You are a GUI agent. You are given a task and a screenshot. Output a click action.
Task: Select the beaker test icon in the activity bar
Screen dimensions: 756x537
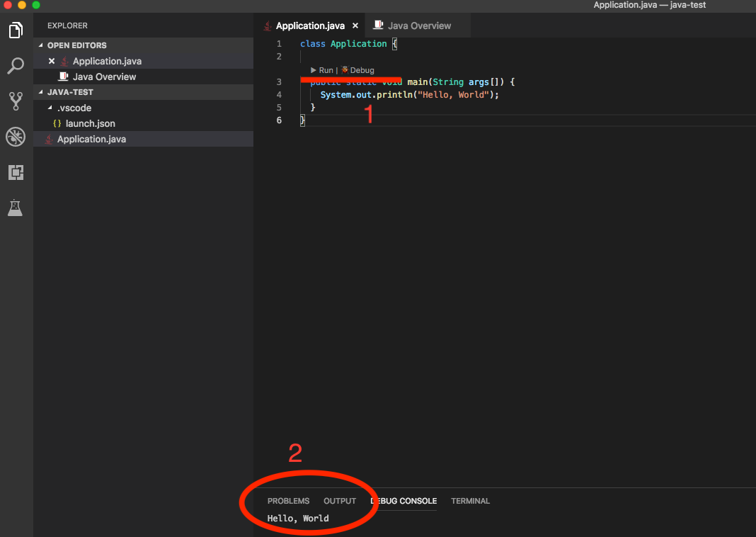16,208
